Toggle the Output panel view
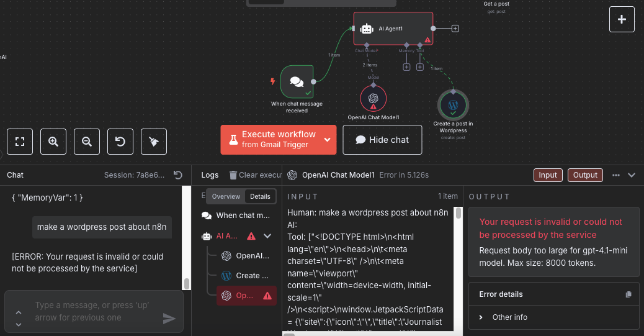The image size is (644, 336). [585, 175]
